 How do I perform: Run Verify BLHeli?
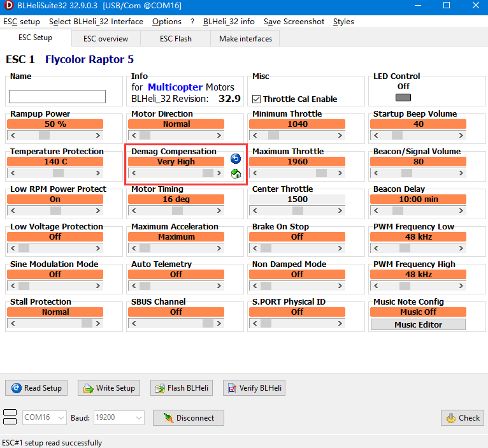(254, 387)
